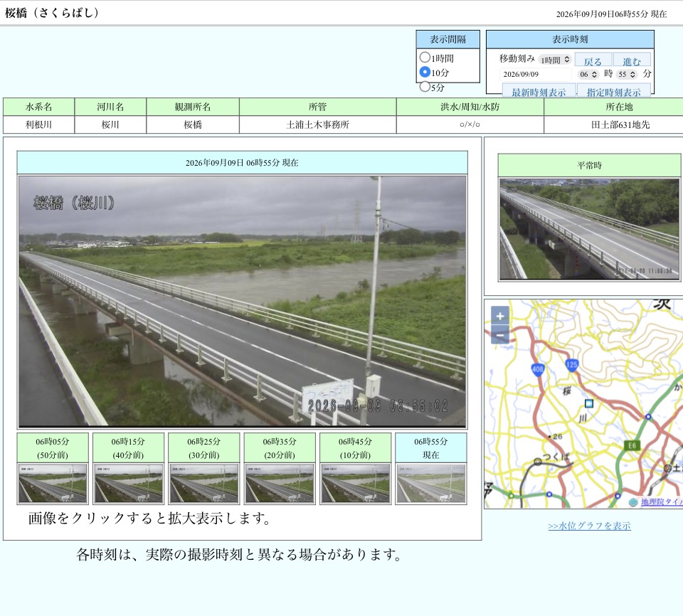Open the 水位グラフを表示 link
Viewport: 683px width, 616px height.
click(x=589, y=526)
